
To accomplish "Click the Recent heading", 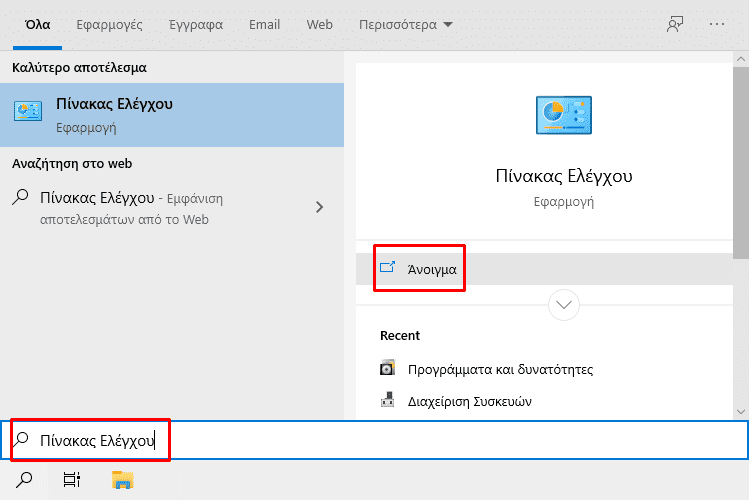I will (x=400, y=336).
